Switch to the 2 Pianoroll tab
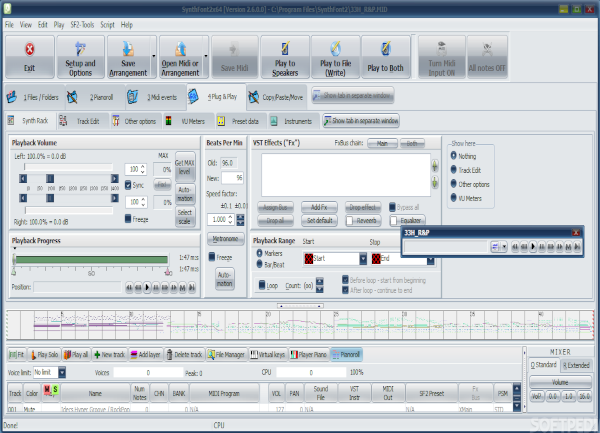This screenshot has width=600, height=433. [x=94, y=97]
